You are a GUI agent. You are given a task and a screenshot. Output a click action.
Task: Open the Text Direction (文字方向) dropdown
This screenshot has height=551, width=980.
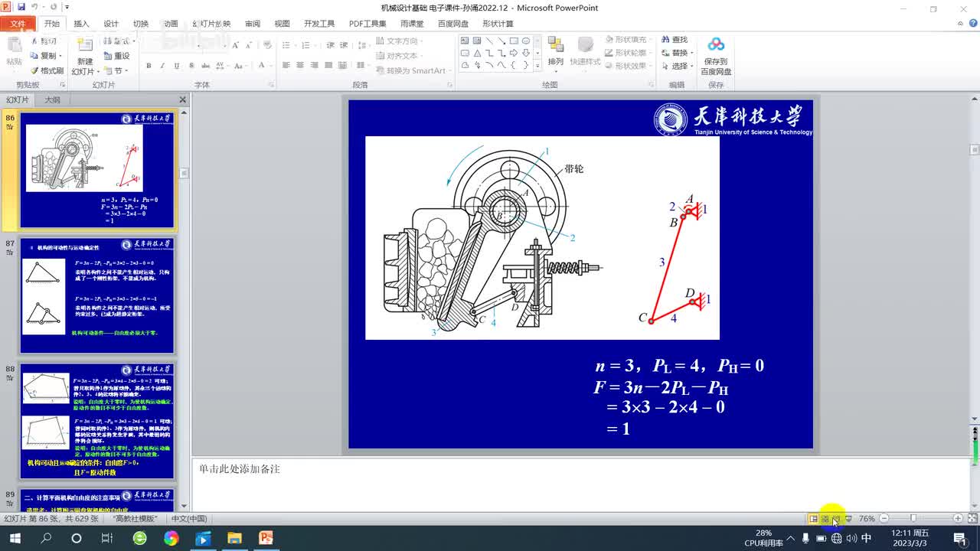(x=400, y=41)
